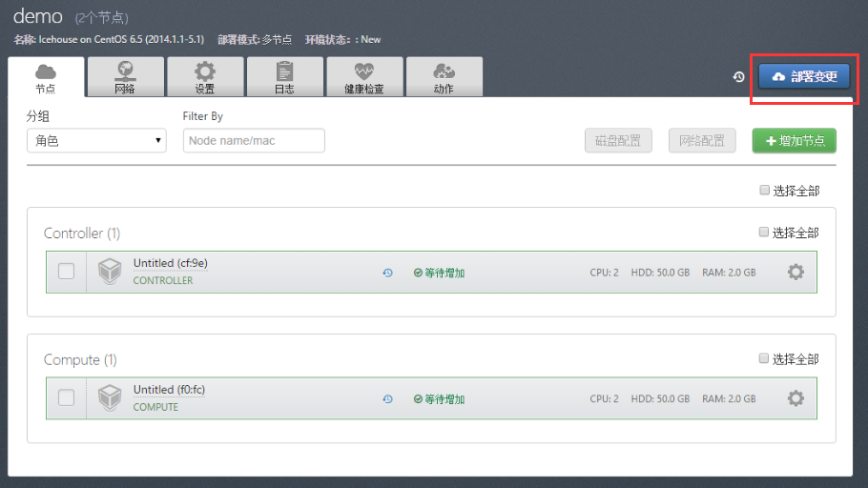Click the 网络配置 network configuration button
The image size is (868, 488).
(x=702, y=140)
